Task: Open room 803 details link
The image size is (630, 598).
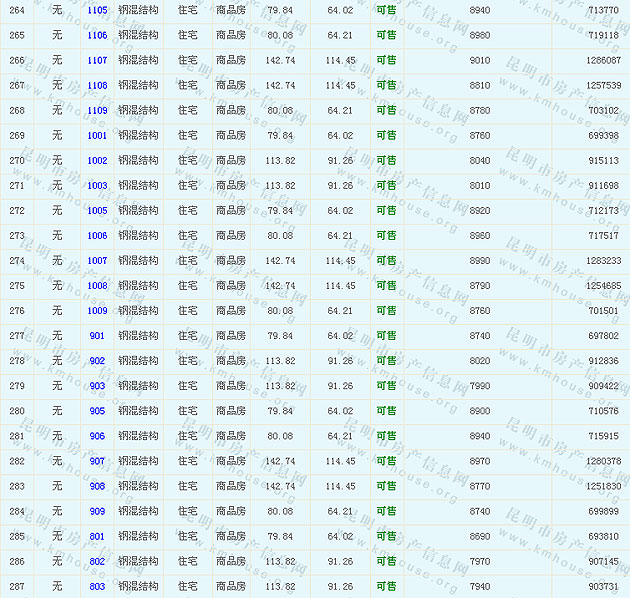Action: [x=97, y=586]
